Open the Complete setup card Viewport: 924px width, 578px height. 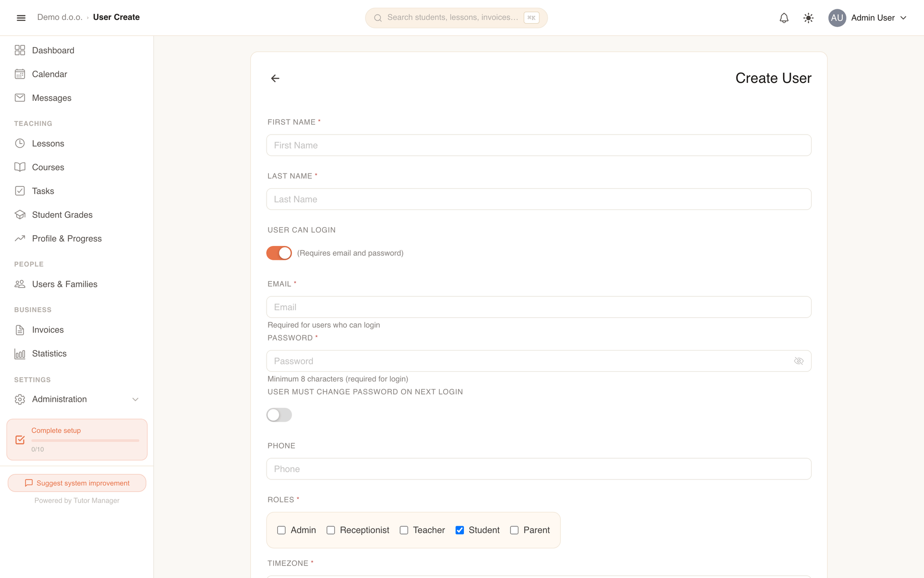[x=77, y=439]
